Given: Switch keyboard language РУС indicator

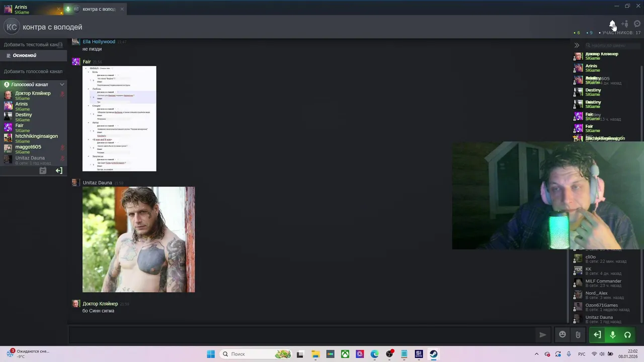Looking at the screenshot, I should point(582,354).
